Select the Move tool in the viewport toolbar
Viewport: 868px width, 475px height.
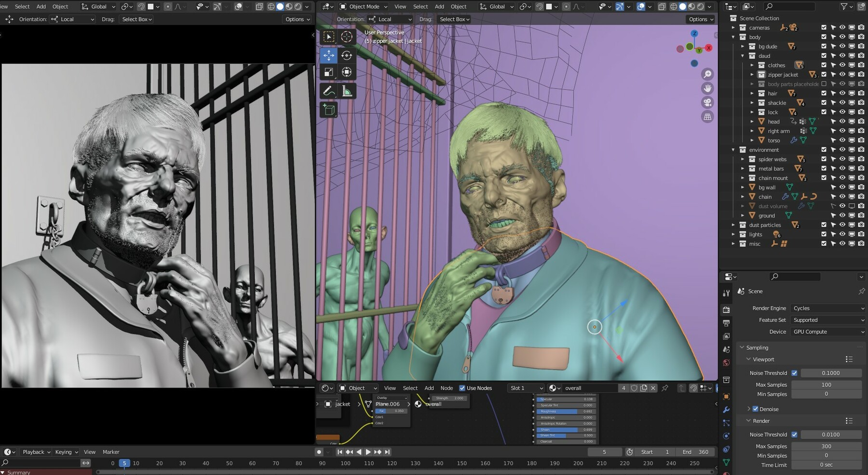tap(328, 55)
